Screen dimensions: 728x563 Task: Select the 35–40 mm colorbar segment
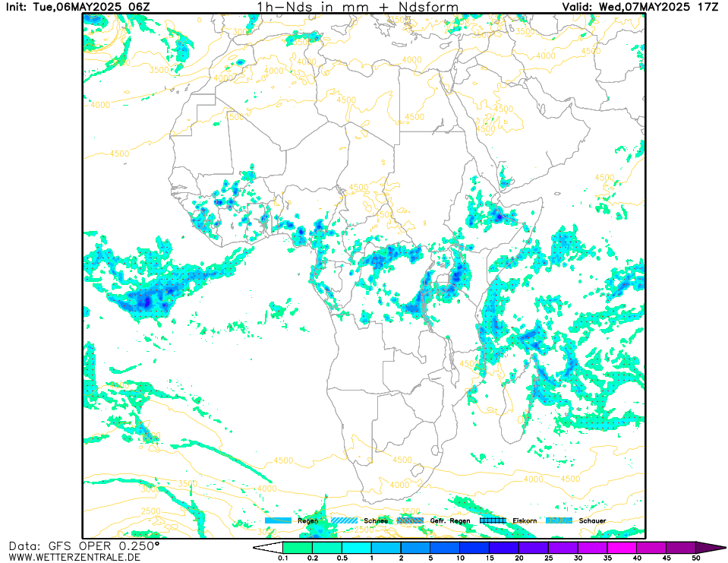622,547
